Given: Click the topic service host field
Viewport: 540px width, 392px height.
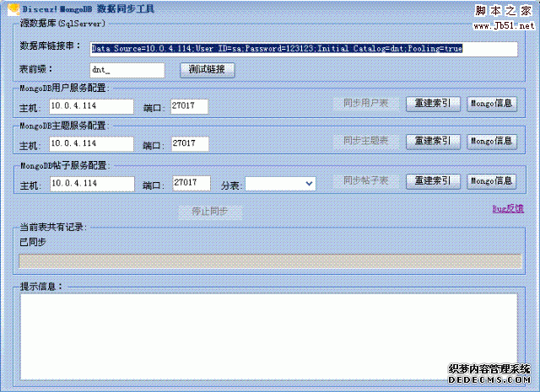Looking at the screenshot, I should click(x=91, y=144).
